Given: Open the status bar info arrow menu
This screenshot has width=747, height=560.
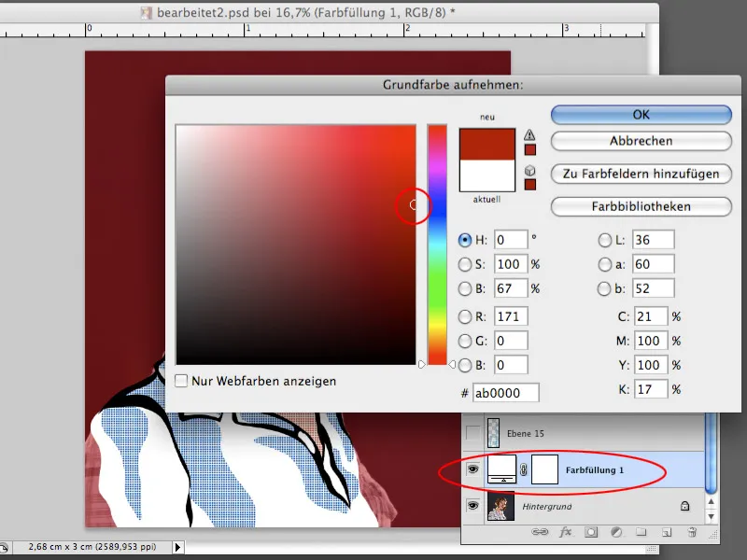Looking at the screenshot, I should 177,547.
